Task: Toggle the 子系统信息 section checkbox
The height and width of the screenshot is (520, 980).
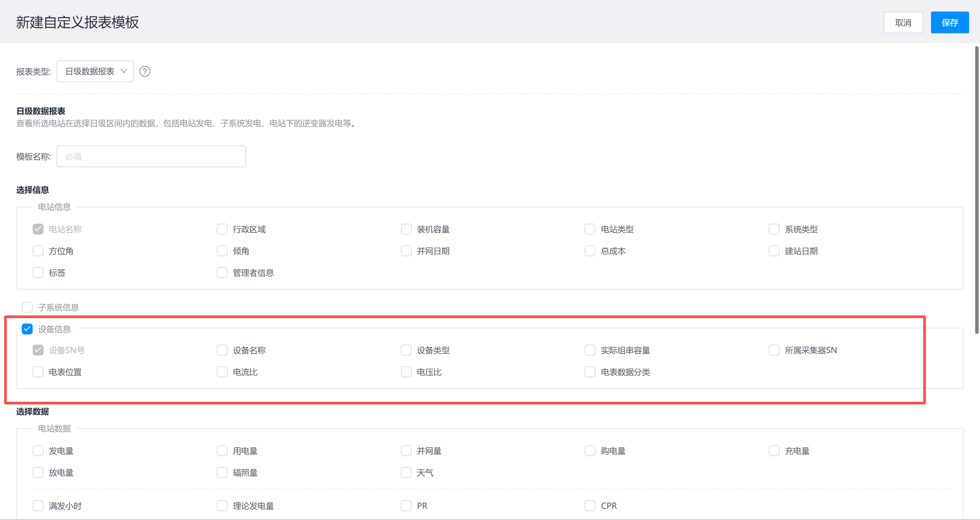Action: click(x=27, y=307)
